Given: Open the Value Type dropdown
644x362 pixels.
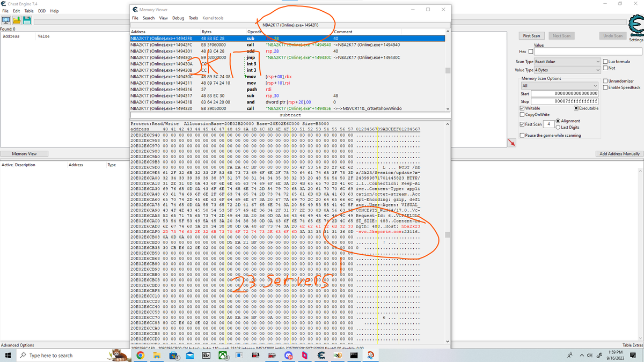Looking at the screenshot, I should (x=567, y=70).
